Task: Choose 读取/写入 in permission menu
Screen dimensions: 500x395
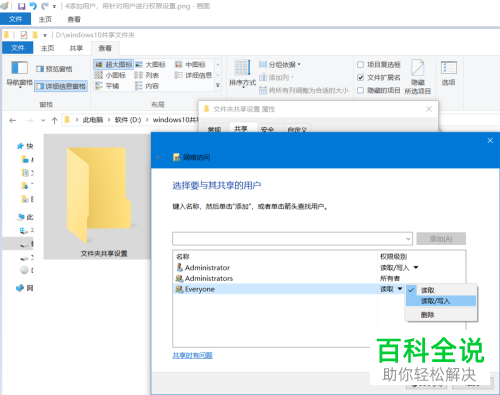Action: [441, 301]
